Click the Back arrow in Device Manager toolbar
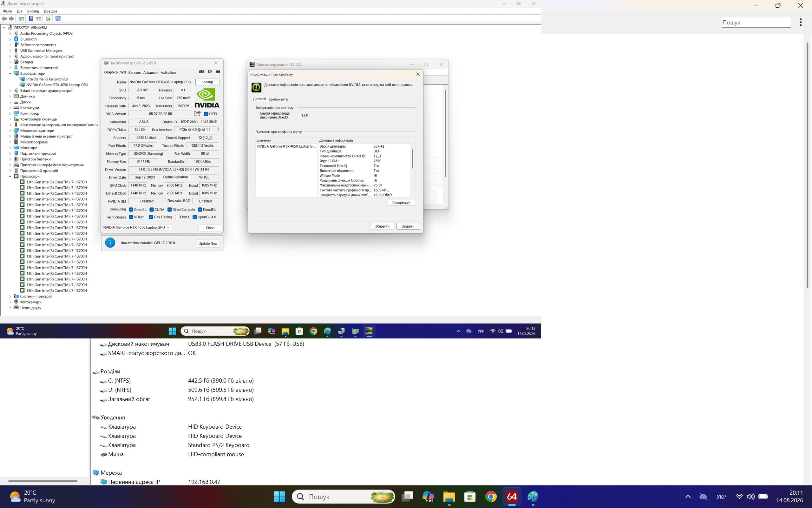 (4, 19)
